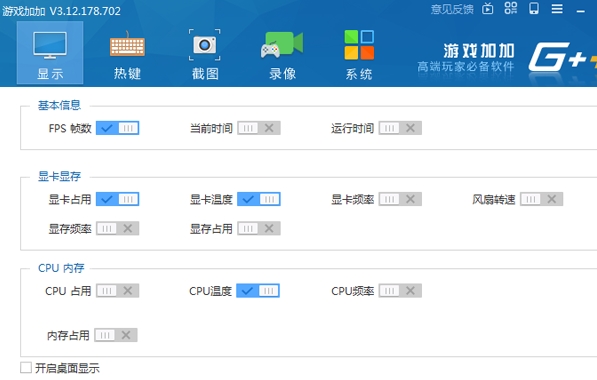Image resolution: width=597 pixels, height=380 pixels.
Task: Click the TV play icon in title bar
Action: click(487, 8)
